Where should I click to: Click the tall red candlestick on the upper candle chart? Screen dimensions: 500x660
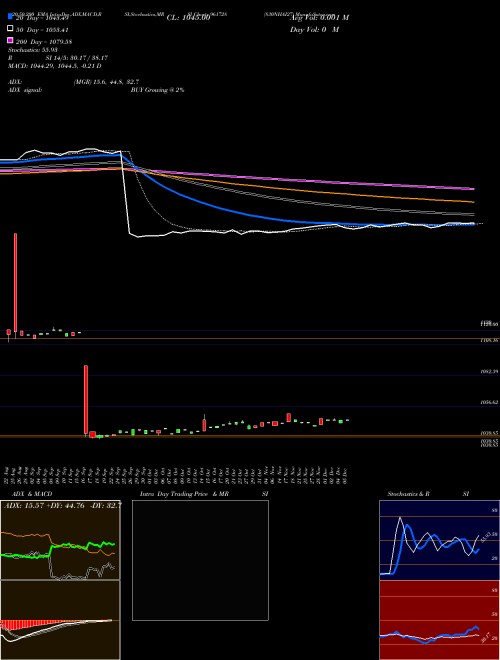[16, 282]
